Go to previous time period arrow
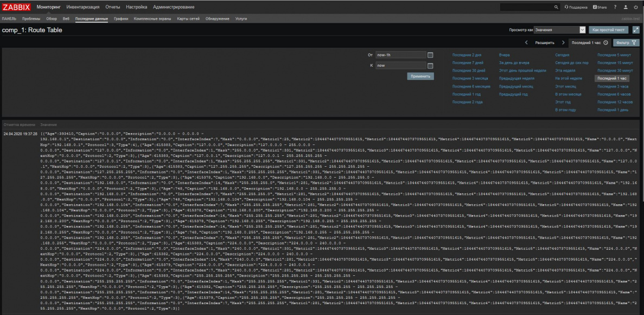644x315 pixels. tap(526, 42)
